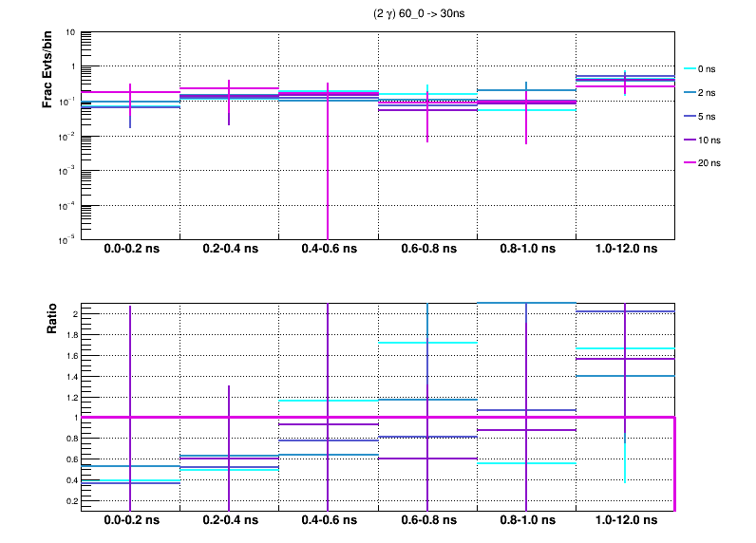Click the "0.8-1.0 ns" label in ratio plot

pos(526,520)
